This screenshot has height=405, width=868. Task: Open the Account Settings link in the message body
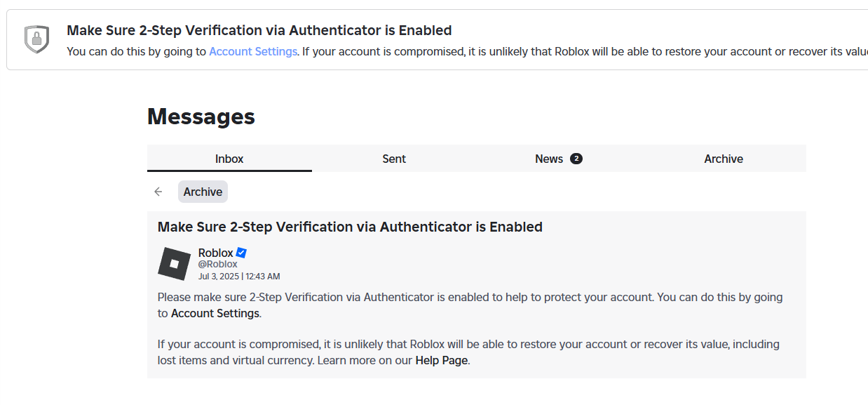(215, 313)
